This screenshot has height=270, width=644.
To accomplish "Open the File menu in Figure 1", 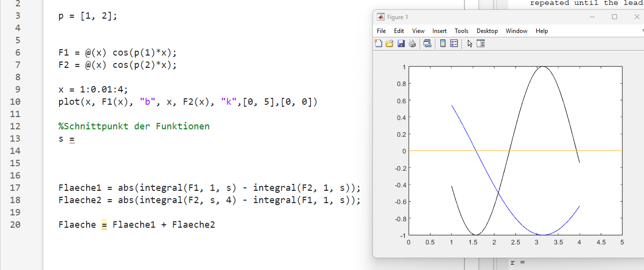I will click(381, 30).
